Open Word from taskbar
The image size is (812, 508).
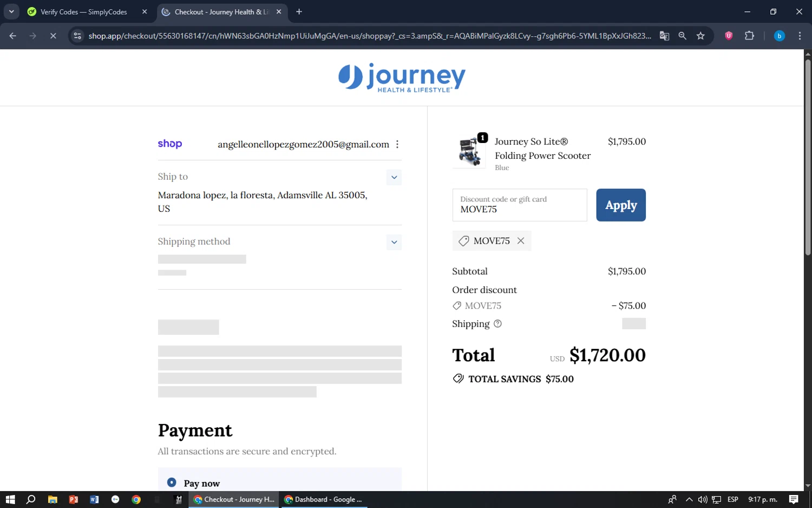pos(94,499)
